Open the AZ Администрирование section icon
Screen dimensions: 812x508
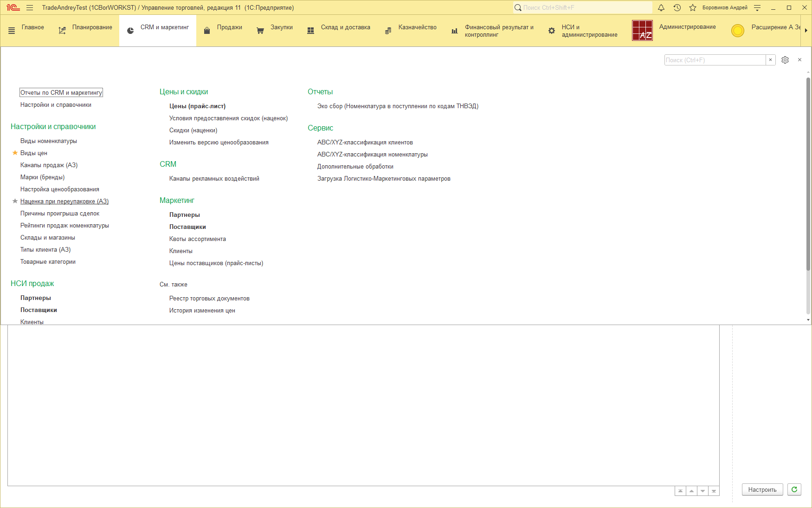642,31
